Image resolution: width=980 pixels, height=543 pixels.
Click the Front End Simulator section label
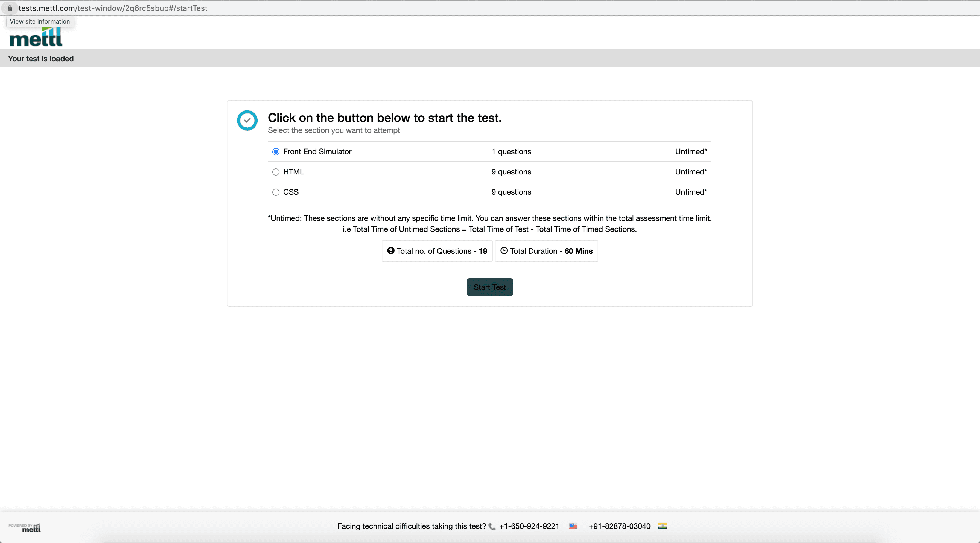317,151
